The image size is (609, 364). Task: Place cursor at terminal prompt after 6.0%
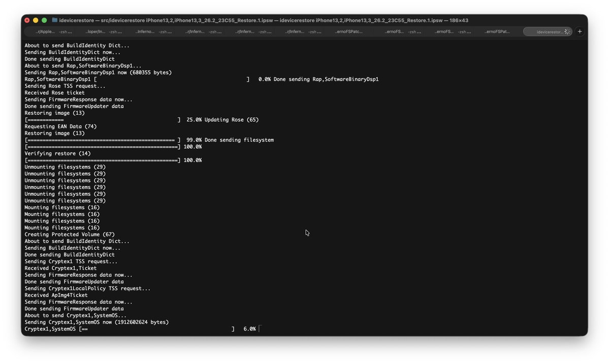[260, 329]
